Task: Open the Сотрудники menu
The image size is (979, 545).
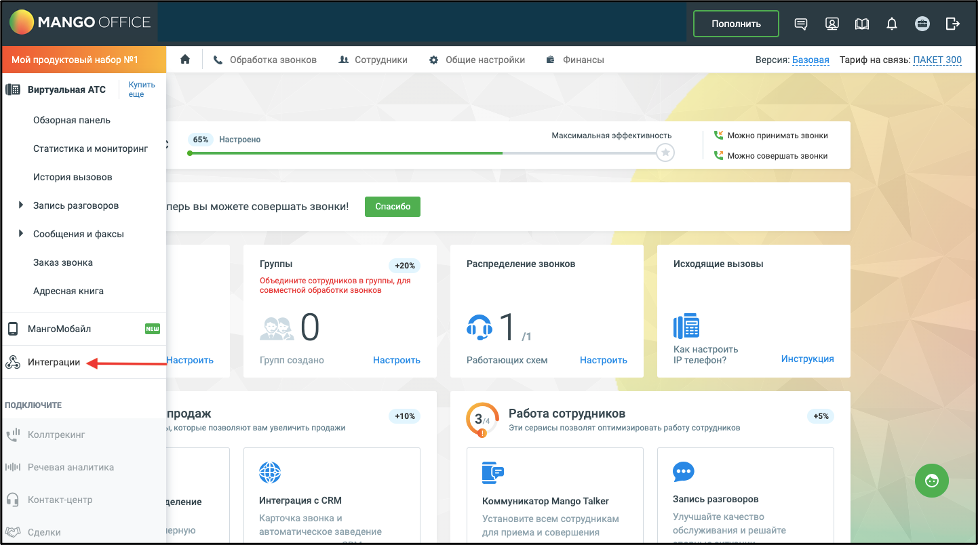Action: click(x=373, y=60)
